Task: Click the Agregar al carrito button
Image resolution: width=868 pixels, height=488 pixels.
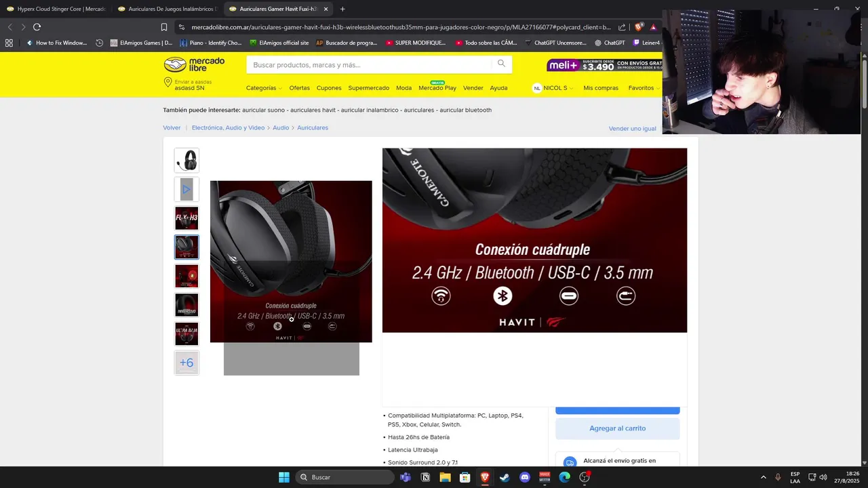Action: tap(618, 428)
